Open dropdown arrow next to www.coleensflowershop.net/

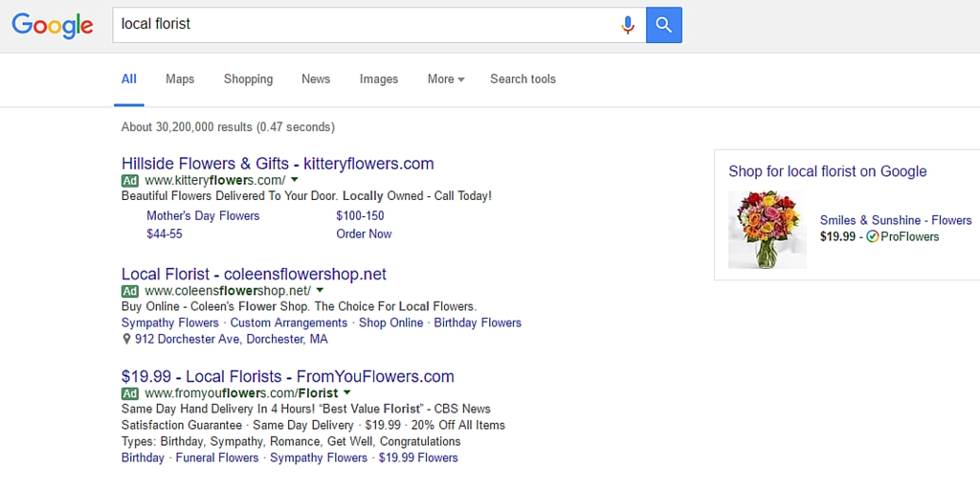(x=320, y=290)
